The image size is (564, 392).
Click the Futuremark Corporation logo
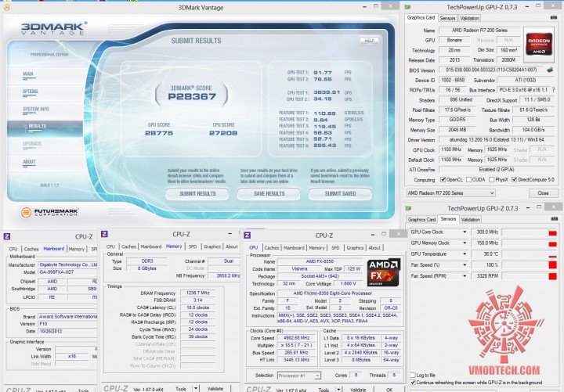tap(49, 212)
